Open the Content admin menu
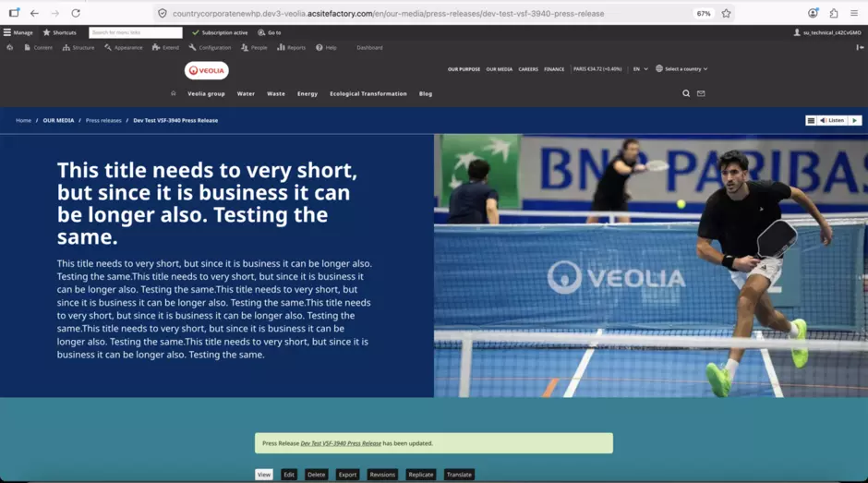 pyautogui.click(x=38, y=48)
